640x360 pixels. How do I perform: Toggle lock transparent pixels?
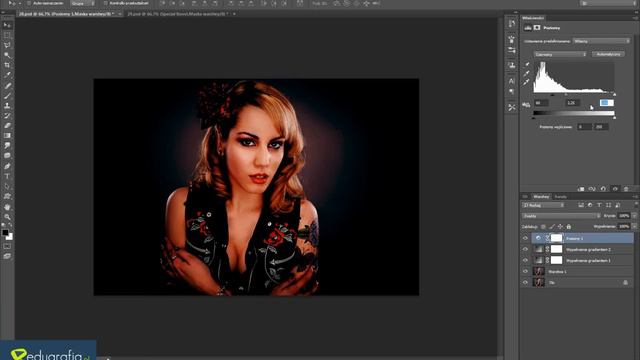pyautogui.click(x=543, y=227)
